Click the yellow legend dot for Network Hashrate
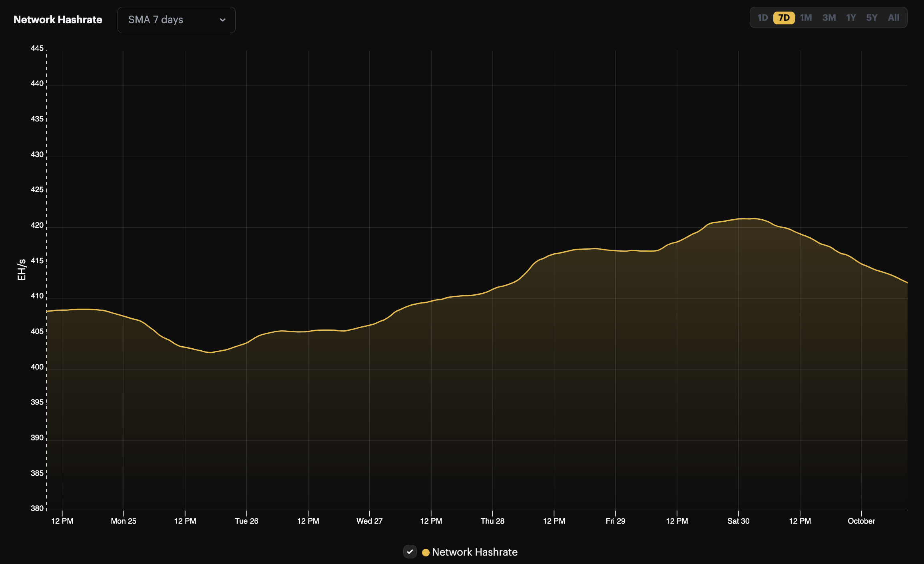This screenshot has width=924, height=564. (x=426, y=552)
